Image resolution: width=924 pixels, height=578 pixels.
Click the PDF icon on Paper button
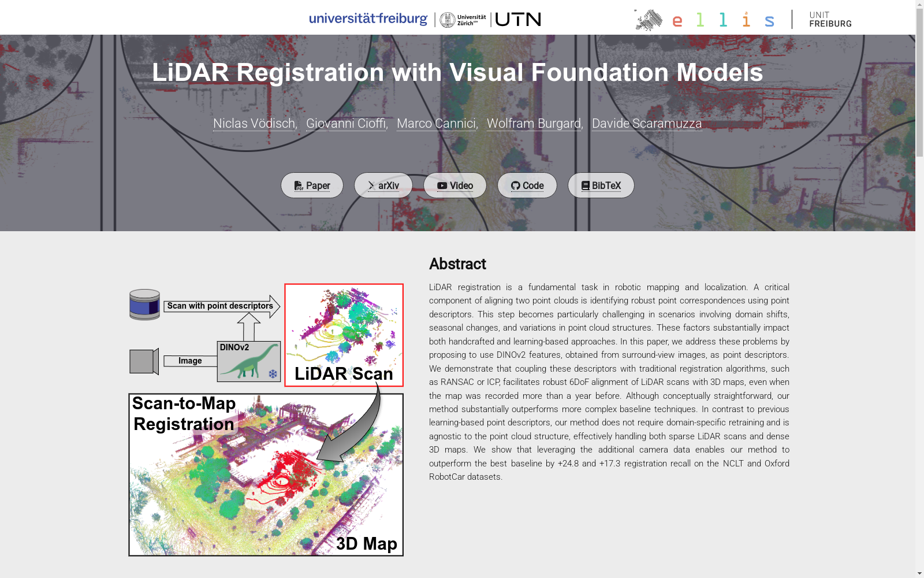tap(299, 186)
